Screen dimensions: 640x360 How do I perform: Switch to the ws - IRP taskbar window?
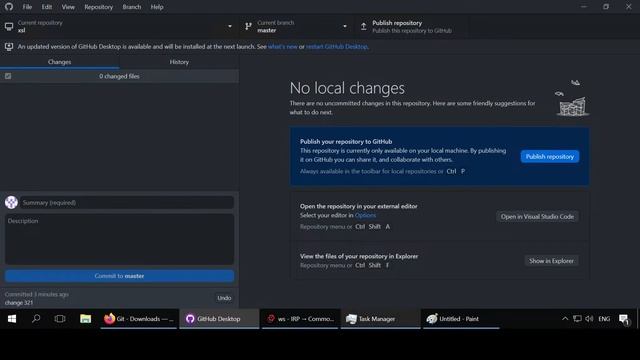(x=300, y=319)
